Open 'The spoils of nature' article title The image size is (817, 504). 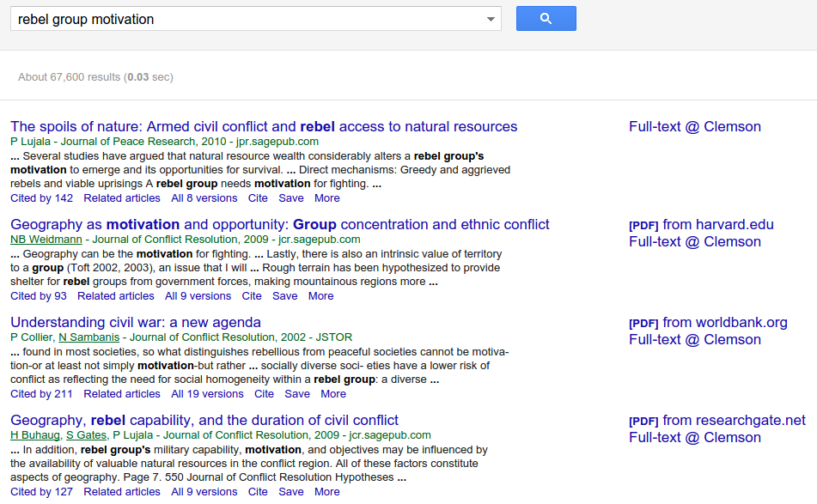tap(264, 126)
